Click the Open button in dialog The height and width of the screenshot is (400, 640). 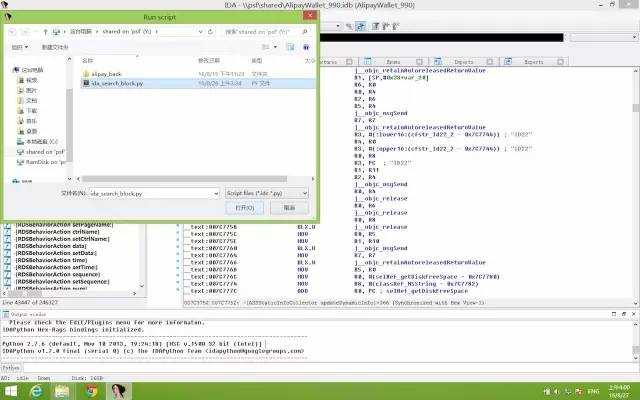coord(244,208)
